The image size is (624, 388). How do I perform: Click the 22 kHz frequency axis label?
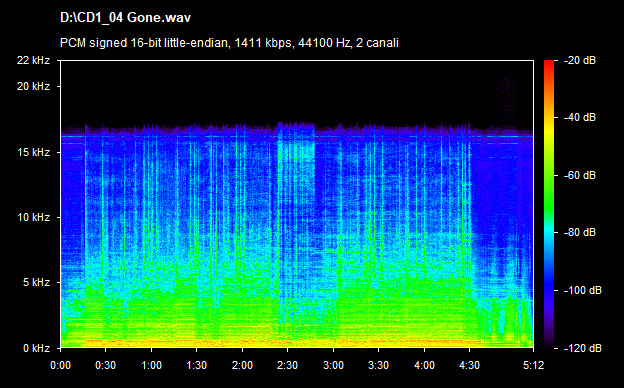[x=33, y=60]
